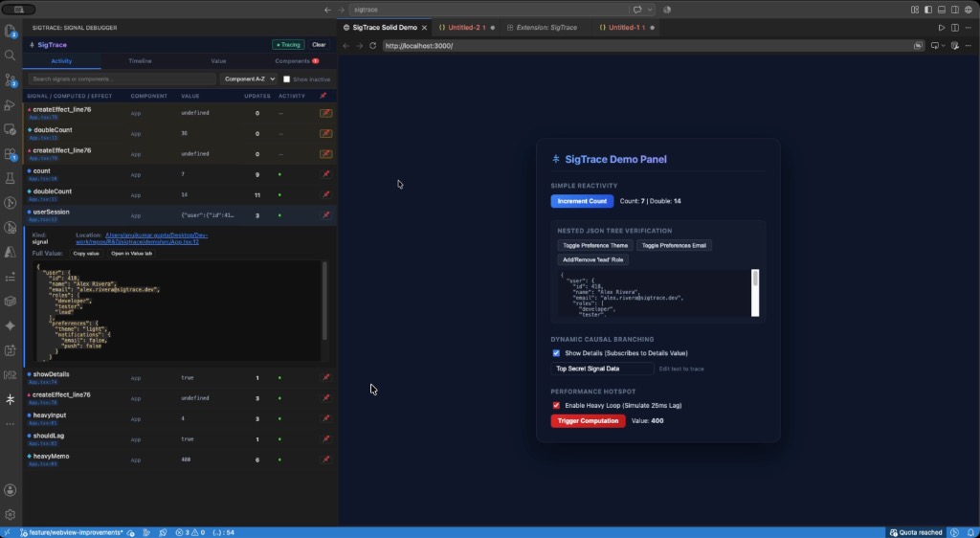Open the Run and Debug view
980x538 pixels.
10,104
